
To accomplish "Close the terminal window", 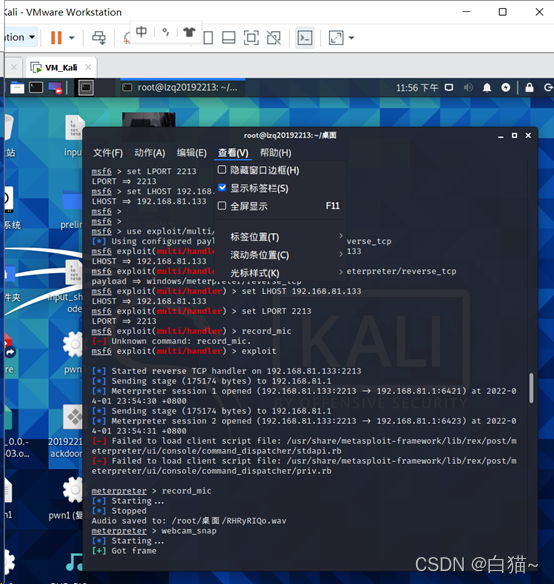I will [x=528, y=136].
